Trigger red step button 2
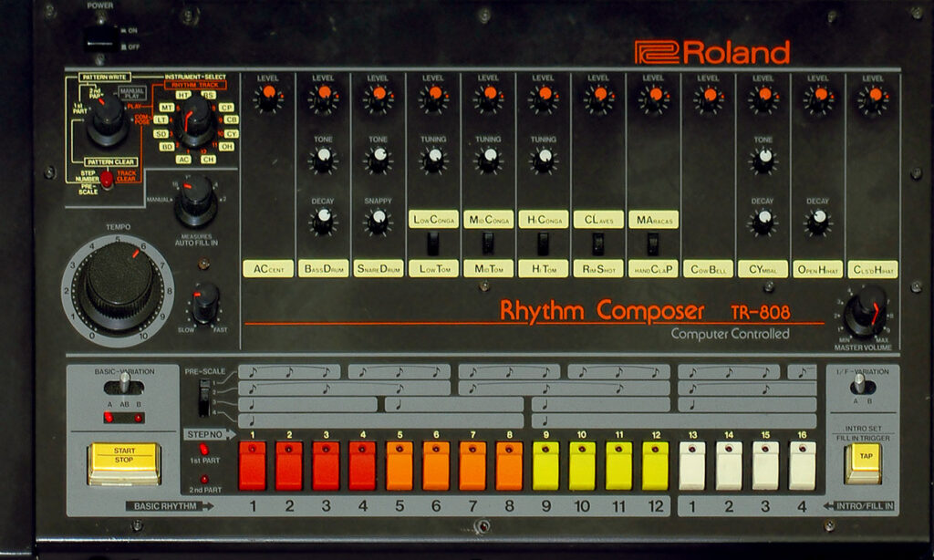Image resolution: width=934 pixels, height=560 pixels. (289, 466)
